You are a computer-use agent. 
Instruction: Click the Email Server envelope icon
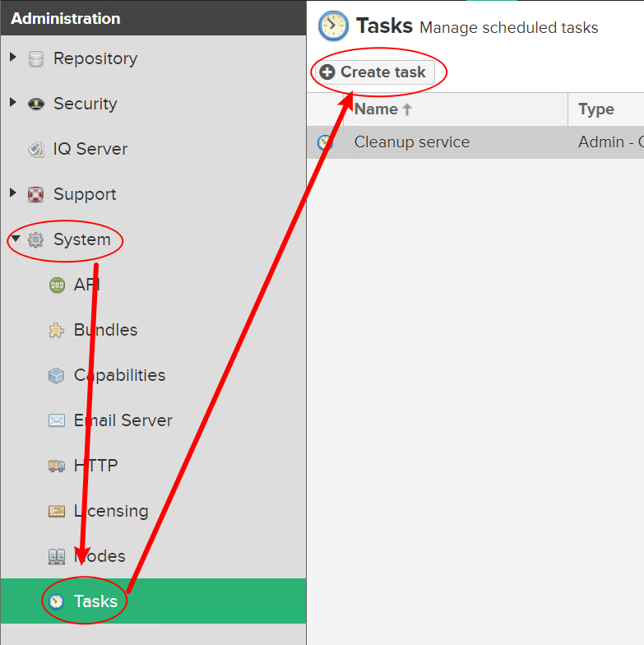[57, 420]
